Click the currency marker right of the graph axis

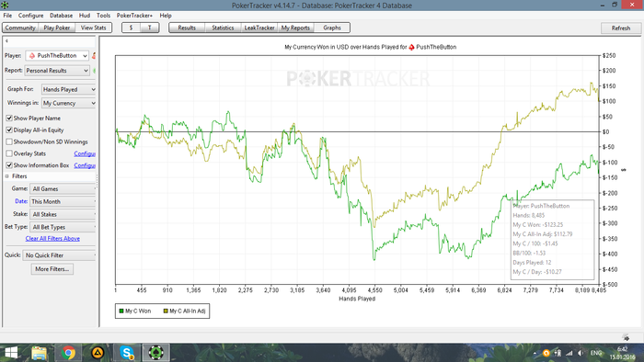624,170
